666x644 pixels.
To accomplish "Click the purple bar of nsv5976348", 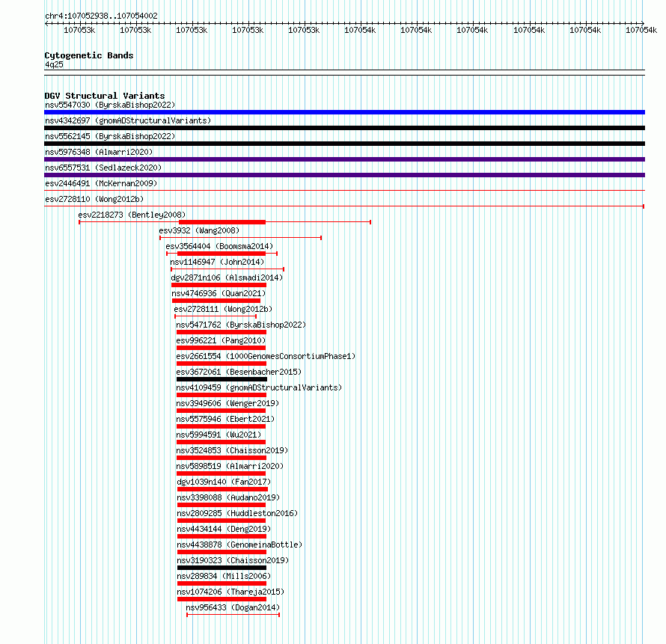I will click(344, 159).
